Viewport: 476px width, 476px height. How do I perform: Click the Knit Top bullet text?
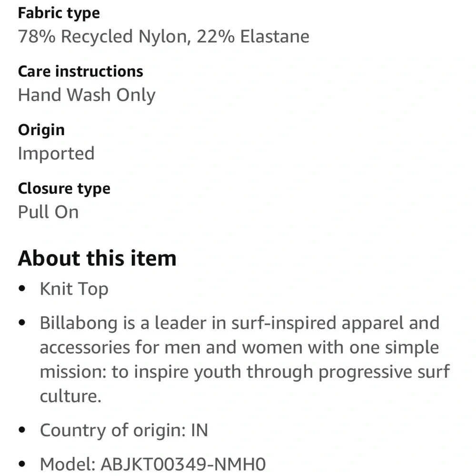(74, 289)
